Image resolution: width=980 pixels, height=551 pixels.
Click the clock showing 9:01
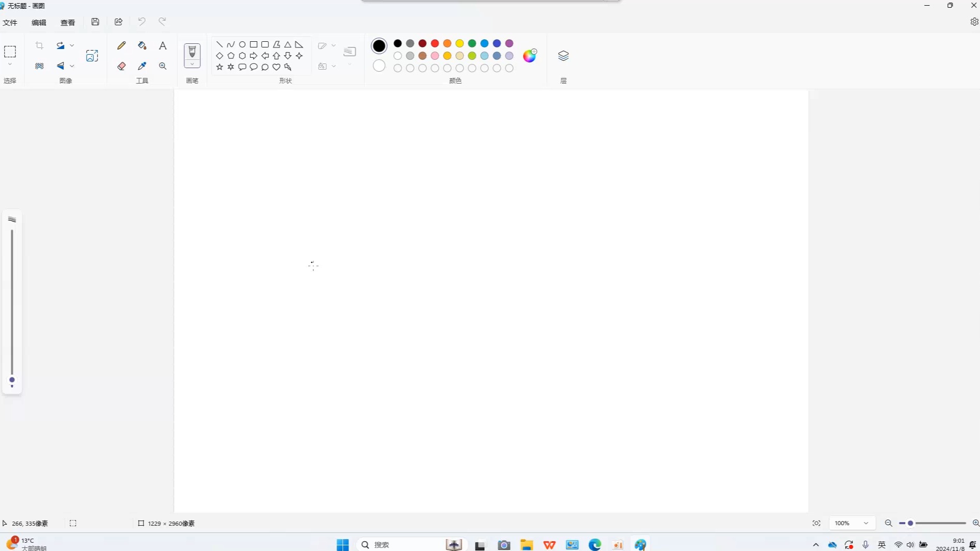pyautogui.click(x=951, y=544)
